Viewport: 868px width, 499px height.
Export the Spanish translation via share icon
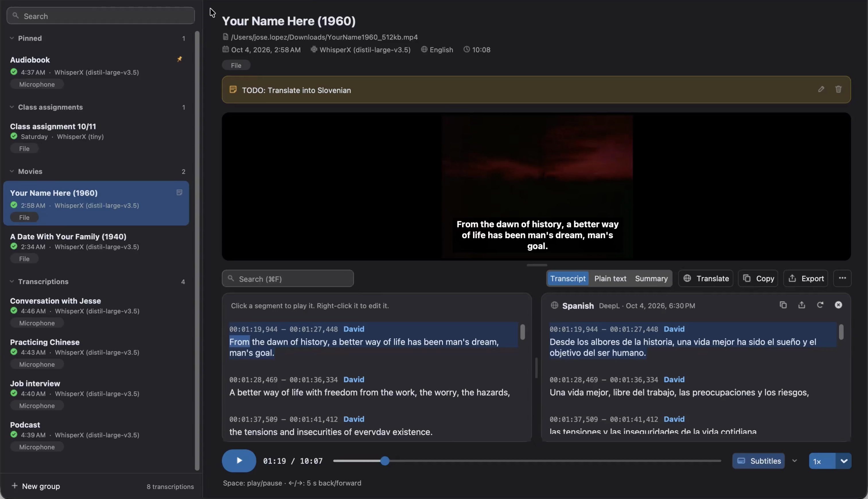click(x=801, y=305)
